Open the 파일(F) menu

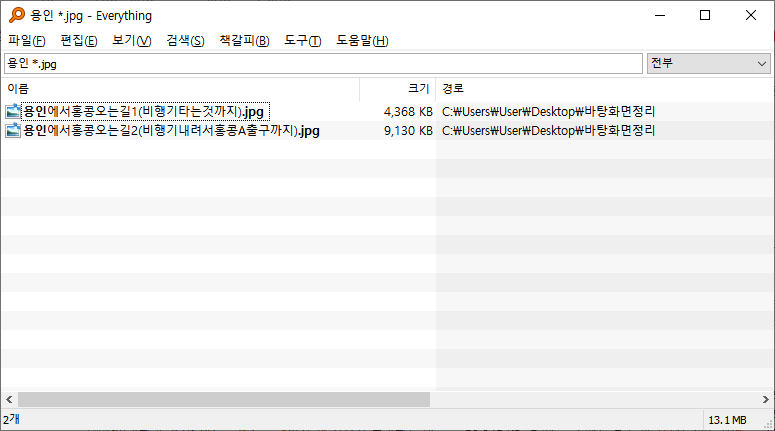[x=27, y=41]
